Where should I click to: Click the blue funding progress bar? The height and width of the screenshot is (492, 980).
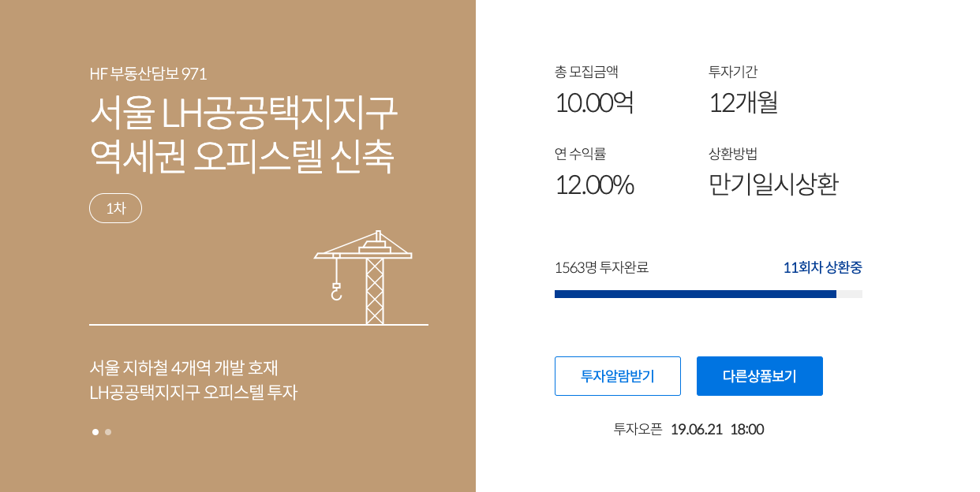[x=695, y=294]
